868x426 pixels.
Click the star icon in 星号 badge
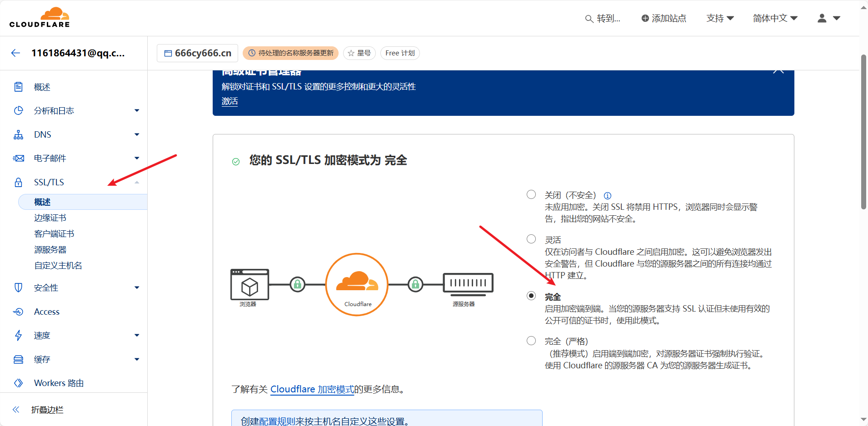tap(351, 53)
